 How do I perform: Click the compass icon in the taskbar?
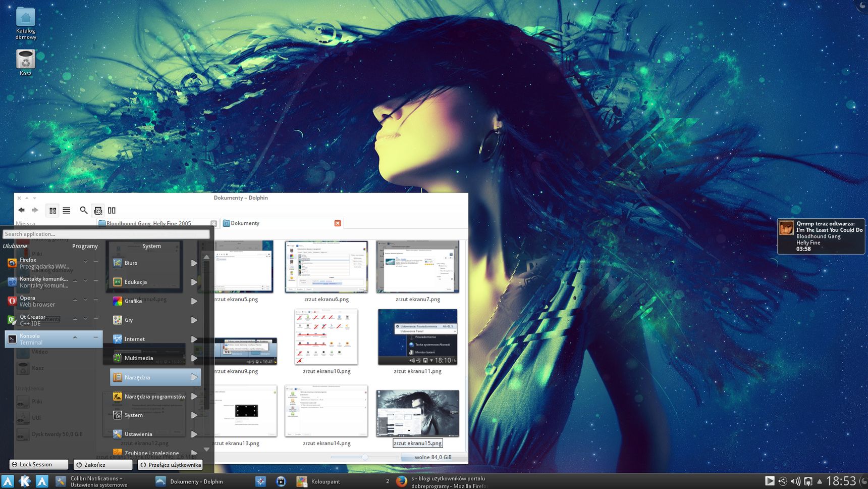(260, 481)
